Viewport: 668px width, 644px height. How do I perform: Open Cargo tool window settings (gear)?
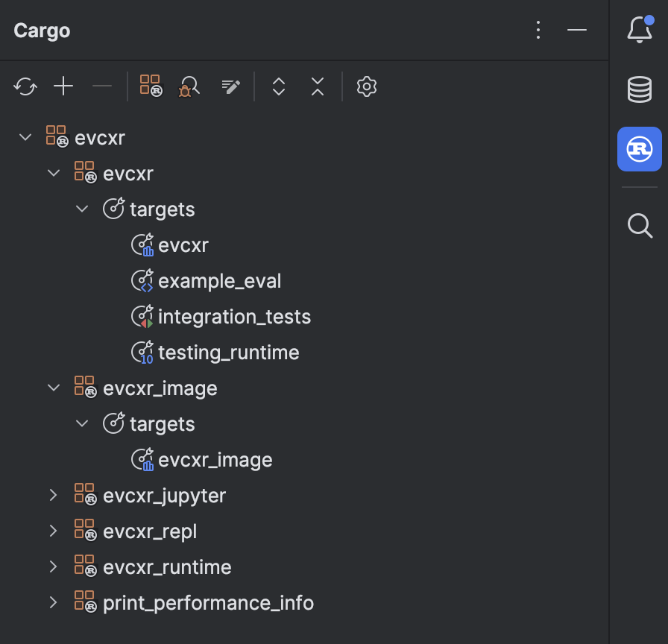pyautogui.click(x=366, y=86)
